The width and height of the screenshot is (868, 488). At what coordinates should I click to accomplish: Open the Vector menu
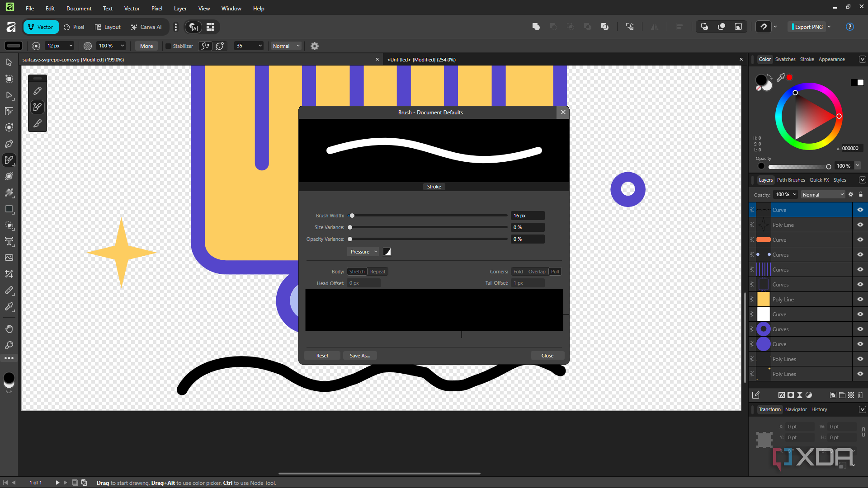pos(132,9)
